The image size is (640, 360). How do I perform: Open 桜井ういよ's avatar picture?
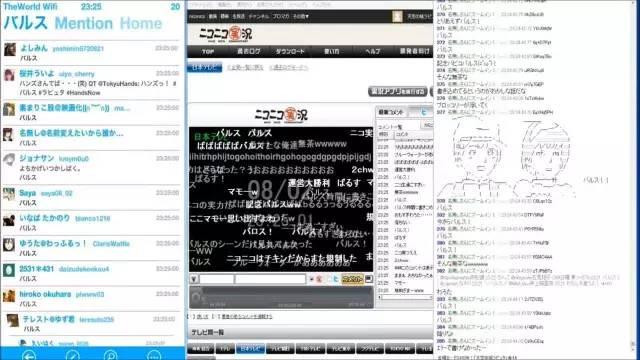click(9, 75)
